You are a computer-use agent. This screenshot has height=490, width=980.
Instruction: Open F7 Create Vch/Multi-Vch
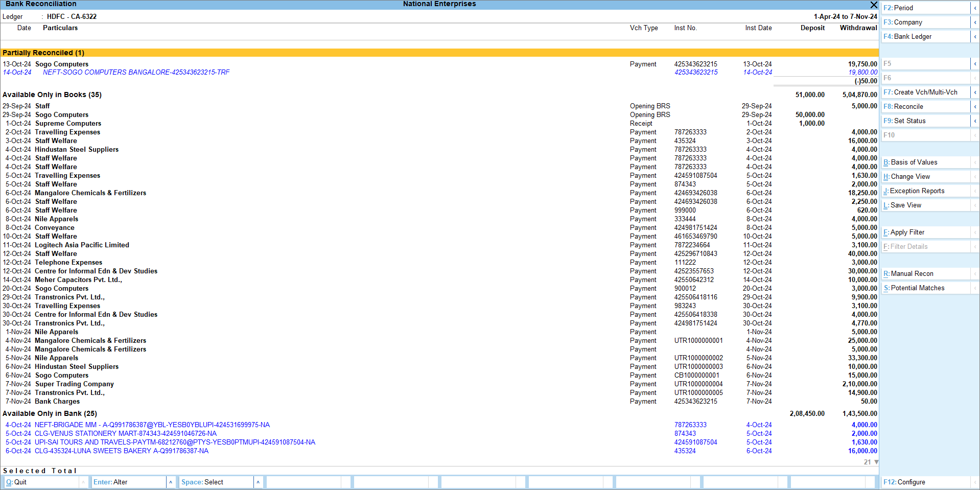925,92
